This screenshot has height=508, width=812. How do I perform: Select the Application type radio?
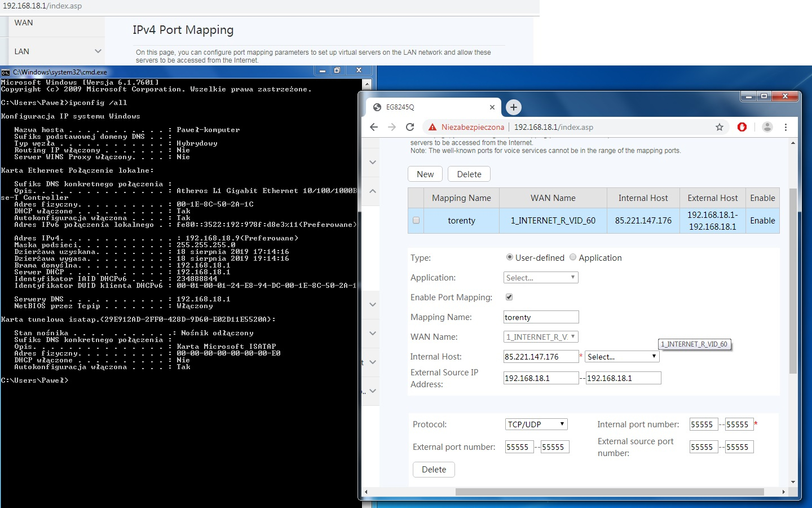pyautogui.click(x=573, y=257)
